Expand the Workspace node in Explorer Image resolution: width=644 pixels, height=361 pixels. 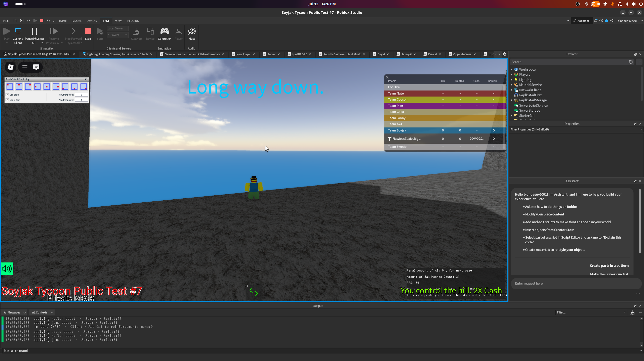[512, 69]
